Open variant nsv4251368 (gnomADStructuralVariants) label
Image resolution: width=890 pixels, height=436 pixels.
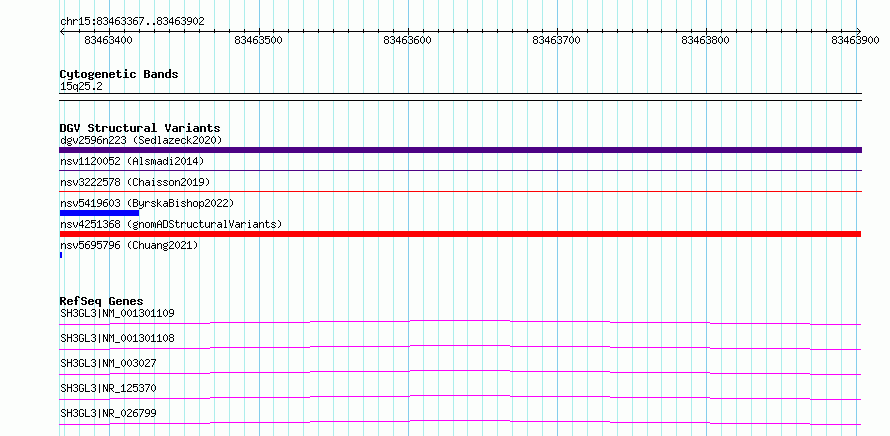pos(171,224)
